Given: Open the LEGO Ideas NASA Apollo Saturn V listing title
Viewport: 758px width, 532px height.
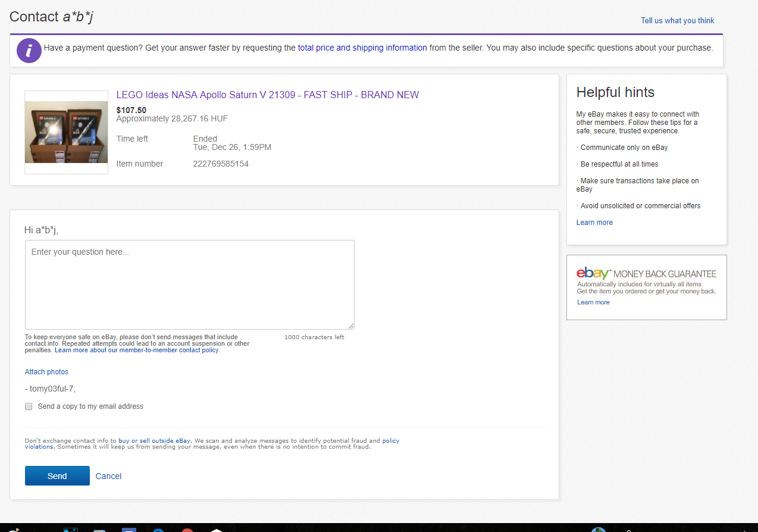Looking at the screenshot, I should click(x=268, y=95).
